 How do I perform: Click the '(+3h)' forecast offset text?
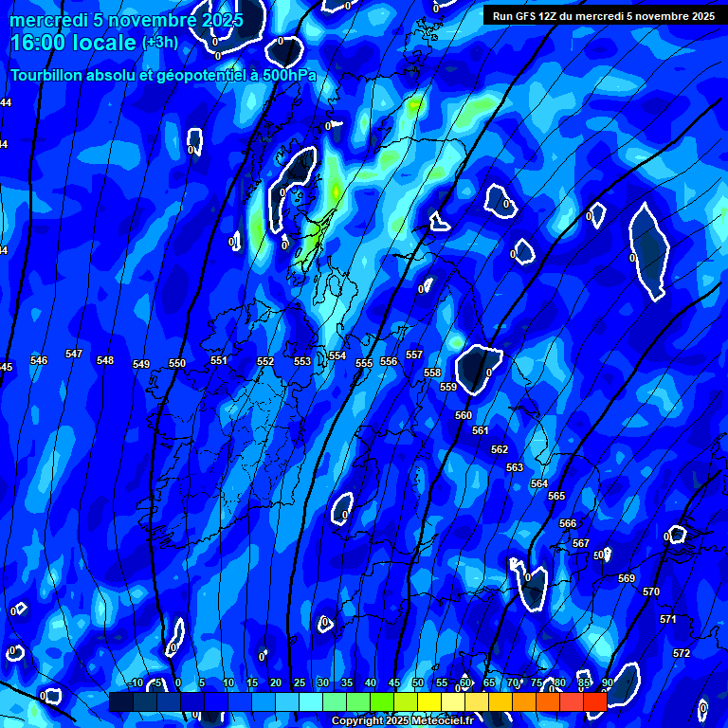[158, 44]
